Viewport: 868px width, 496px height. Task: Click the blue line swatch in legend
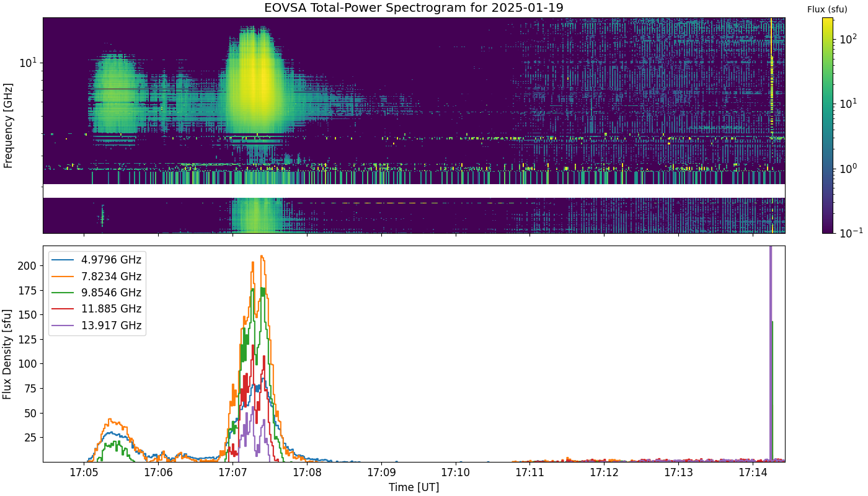coord(61,260)
